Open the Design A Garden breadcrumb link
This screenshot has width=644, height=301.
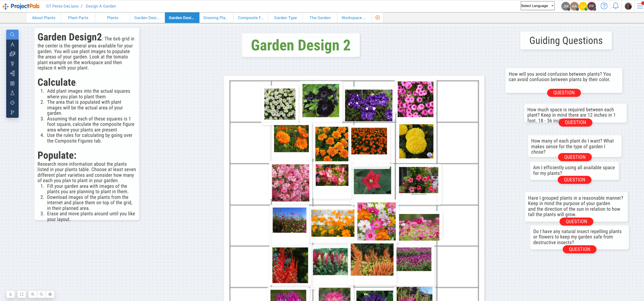pos(101,6)
